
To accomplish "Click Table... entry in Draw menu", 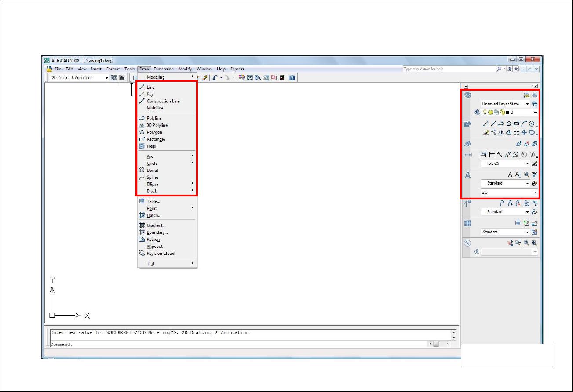I will pyautogui.click(x=153, y=201).
